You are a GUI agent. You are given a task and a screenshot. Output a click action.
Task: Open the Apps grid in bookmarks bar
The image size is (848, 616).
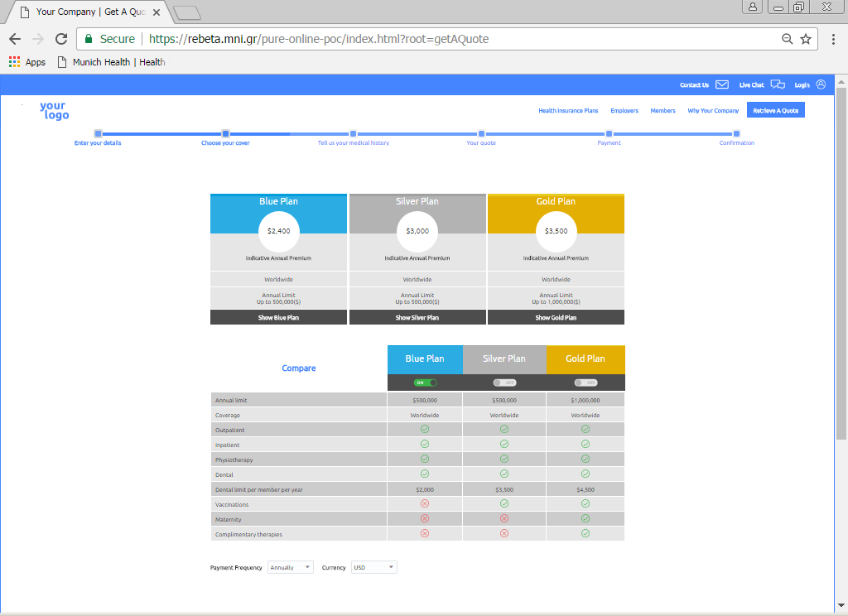[x=14, y=62]
